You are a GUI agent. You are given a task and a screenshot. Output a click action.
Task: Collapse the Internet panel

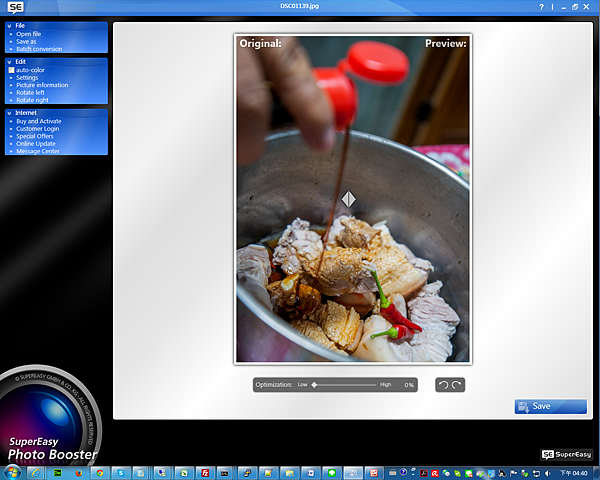[x=10, y=113]
